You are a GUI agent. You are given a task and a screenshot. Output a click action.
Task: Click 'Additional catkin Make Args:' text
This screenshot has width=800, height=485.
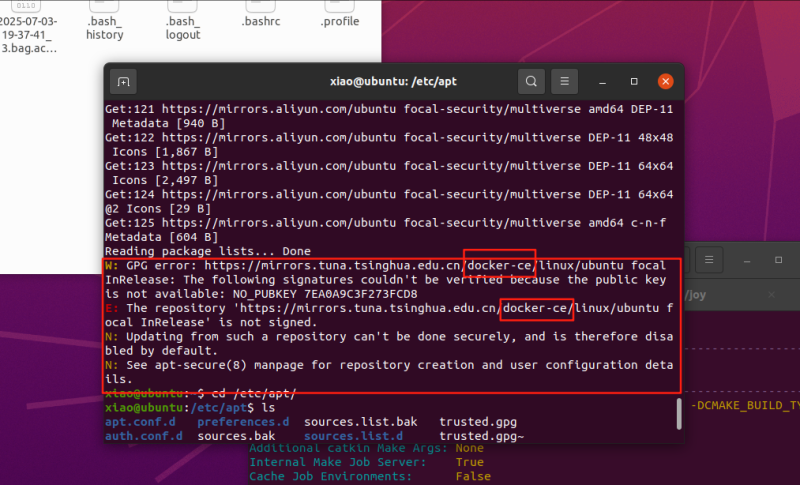coord(348,448)
